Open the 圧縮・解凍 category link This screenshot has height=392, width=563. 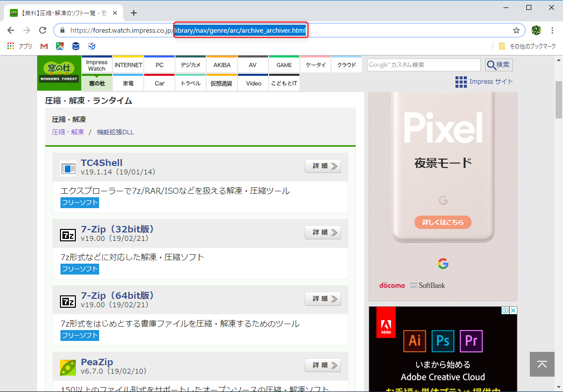[x=68, y=132]
